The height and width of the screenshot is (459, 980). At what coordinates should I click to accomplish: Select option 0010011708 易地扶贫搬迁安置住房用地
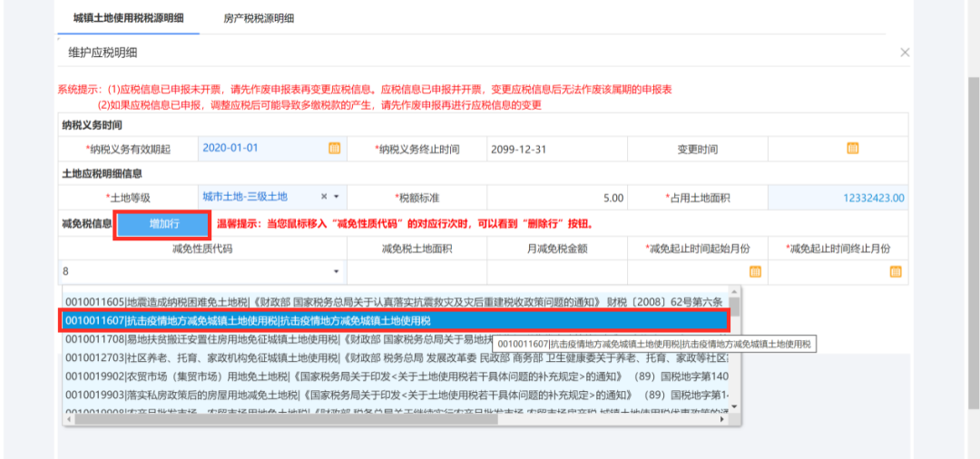[x=397, y=340]
